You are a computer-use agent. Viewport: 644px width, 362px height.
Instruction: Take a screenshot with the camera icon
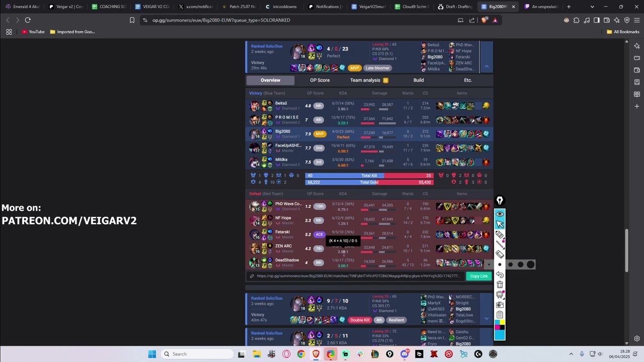point(500,305)
